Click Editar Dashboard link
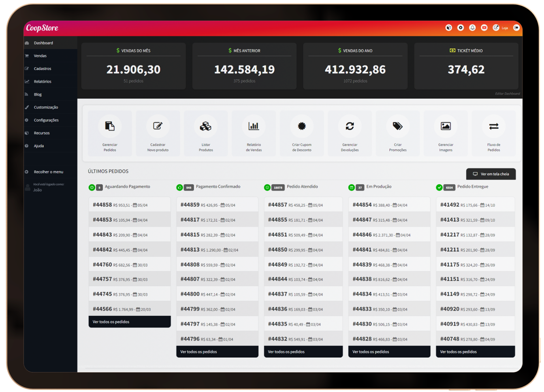This screenshot has width=544, height=392. (x=507, y=94)
